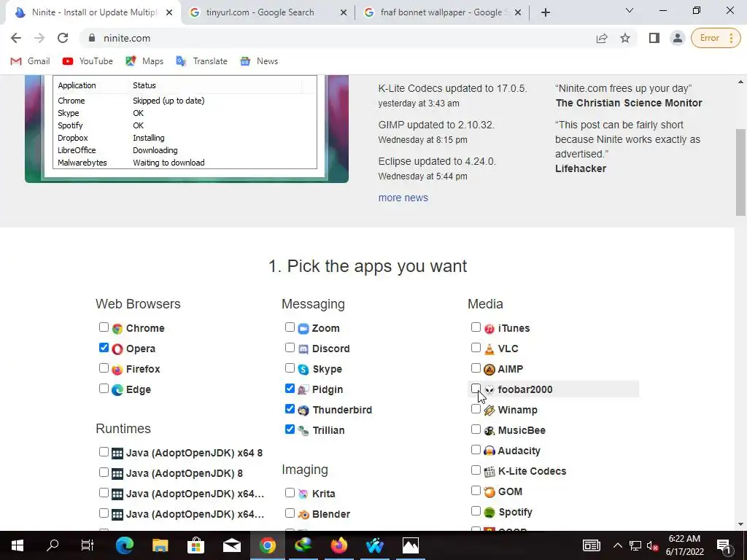Click the Trillian app icon

point(303,431)
